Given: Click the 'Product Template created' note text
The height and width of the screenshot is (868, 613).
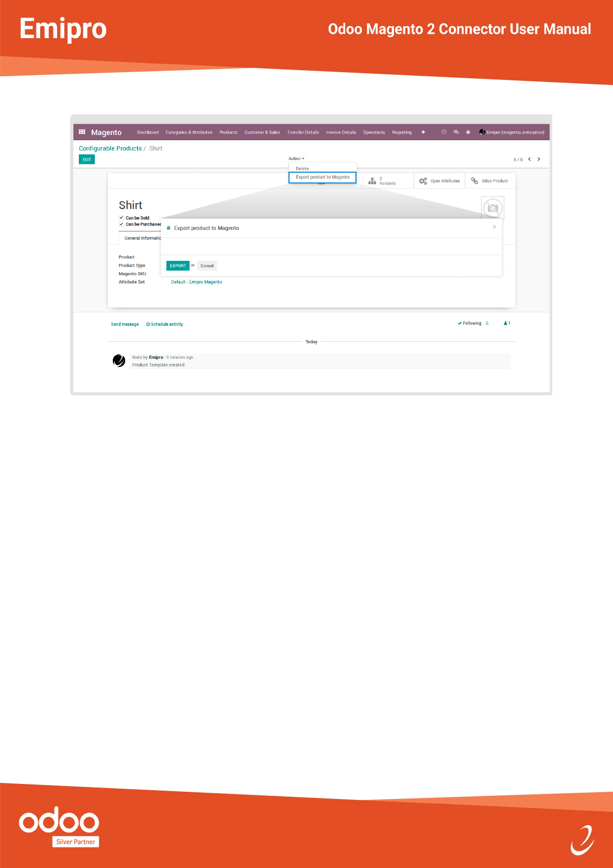Looking at the screenshot, I should click(x=158, y=365).
